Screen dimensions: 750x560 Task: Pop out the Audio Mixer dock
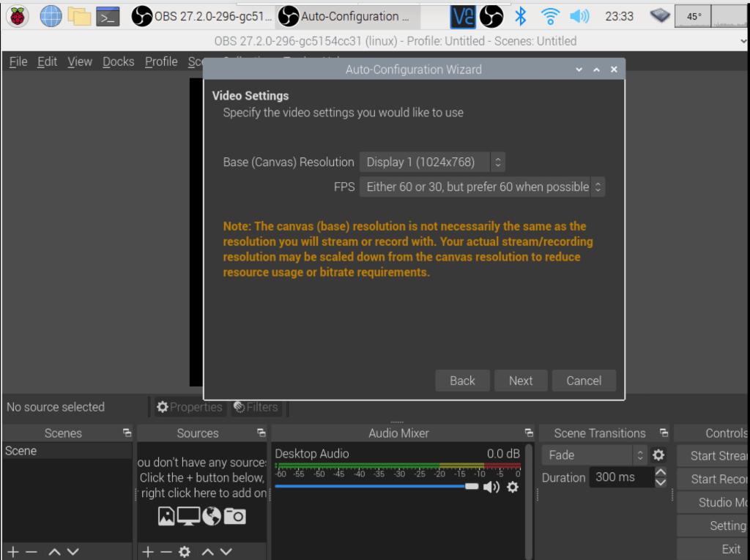coord(529,433)
